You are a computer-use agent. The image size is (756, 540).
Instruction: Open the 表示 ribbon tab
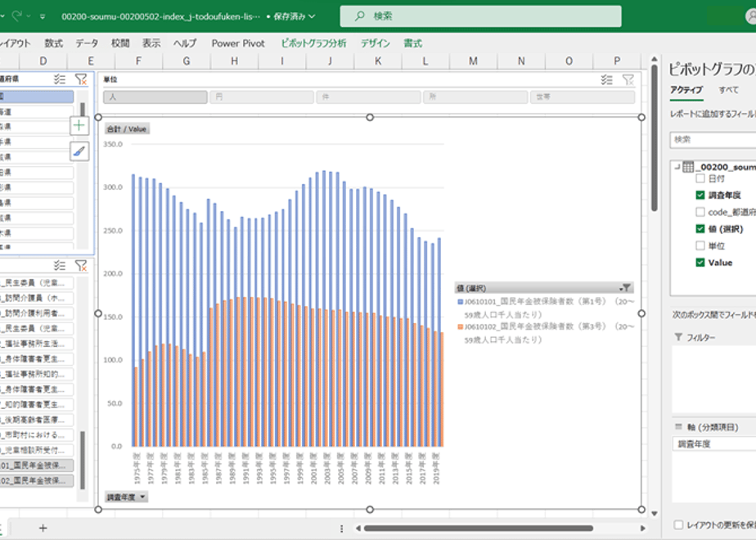[151, 43]
